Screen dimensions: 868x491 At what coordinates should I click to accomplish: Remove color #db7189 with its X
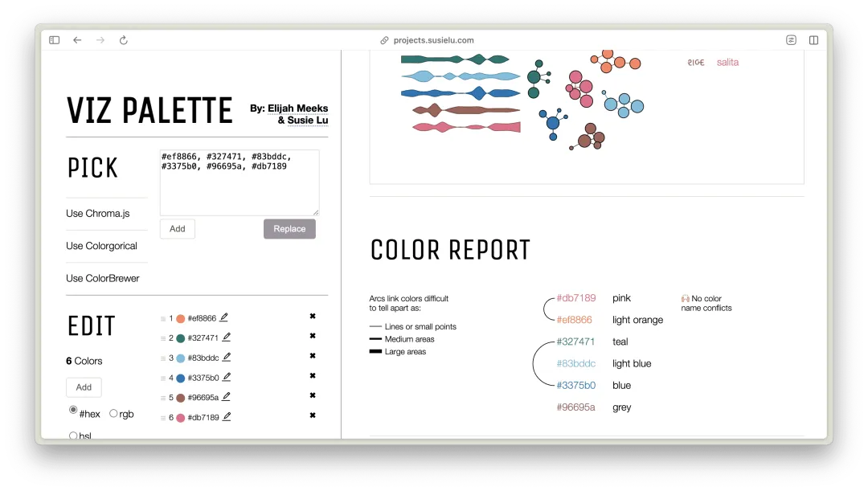[x=313, y=415]
